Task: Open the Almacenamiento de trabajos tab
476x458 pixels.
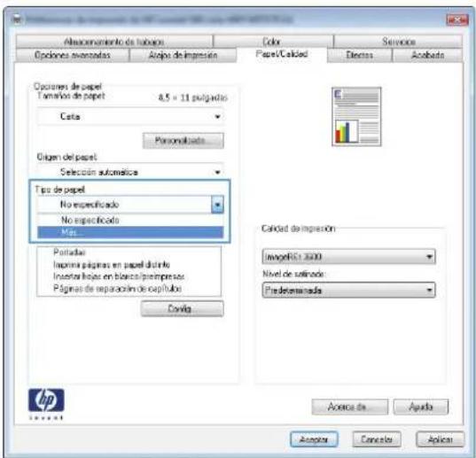Action: pyautogui.click(x=114, y=42)
